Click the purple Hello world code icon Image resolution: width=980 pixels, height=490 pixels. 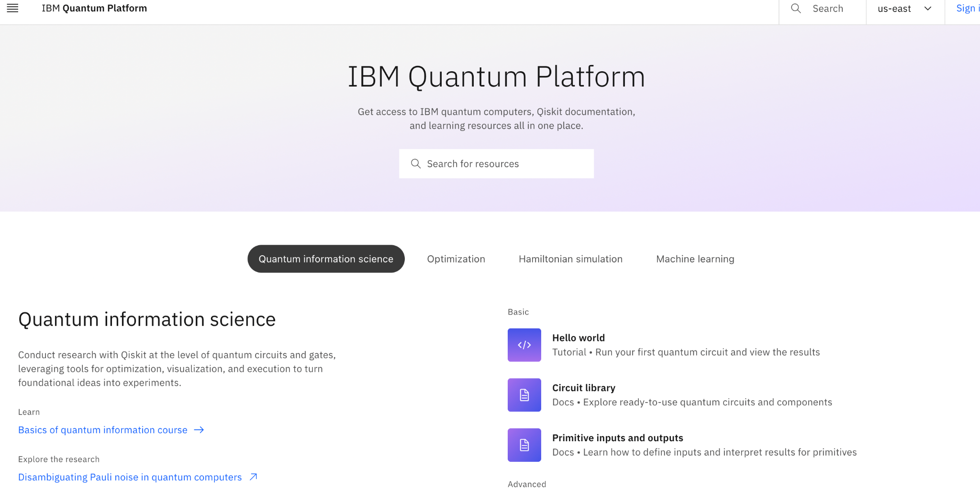(524, 345)
